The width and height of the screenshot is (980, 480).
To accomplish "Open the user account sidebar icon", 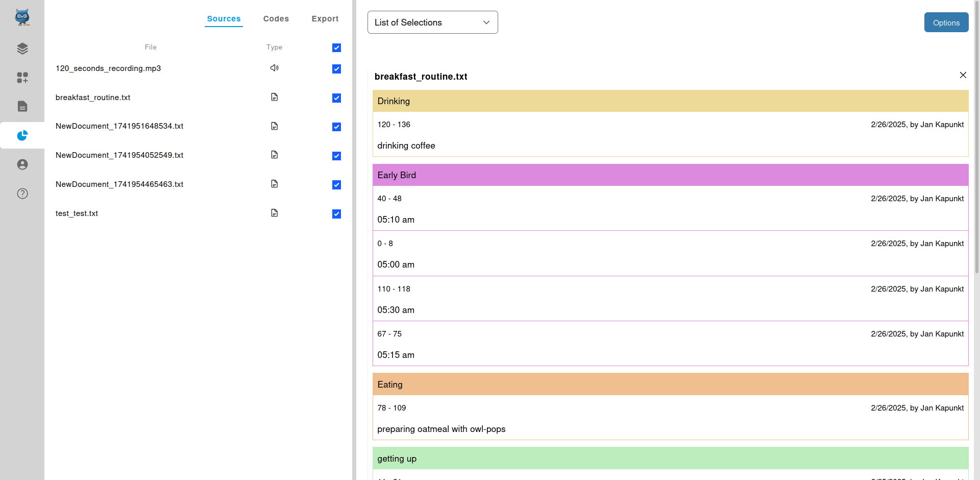I will [x=22, y=164].
